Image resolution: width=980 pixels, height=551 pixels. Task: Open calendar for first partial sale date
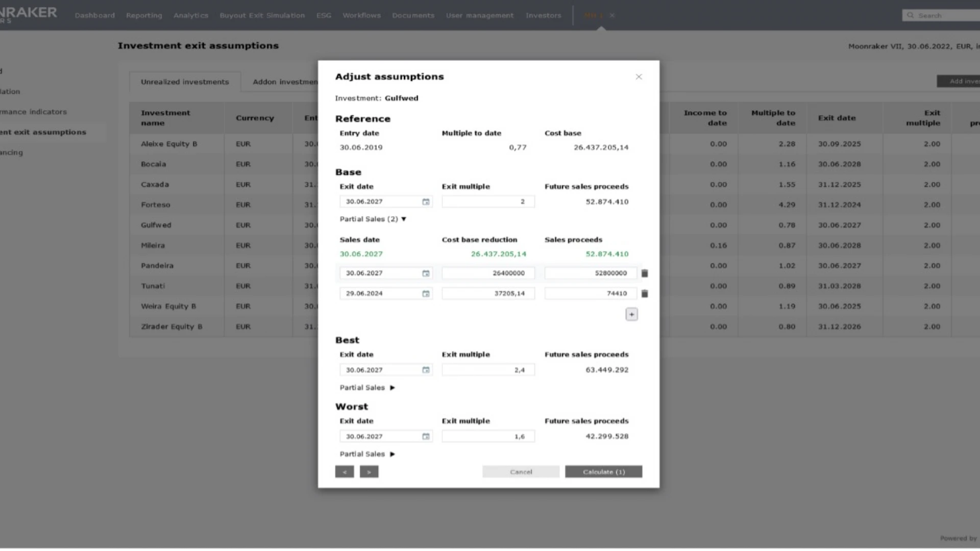(426, 273)
